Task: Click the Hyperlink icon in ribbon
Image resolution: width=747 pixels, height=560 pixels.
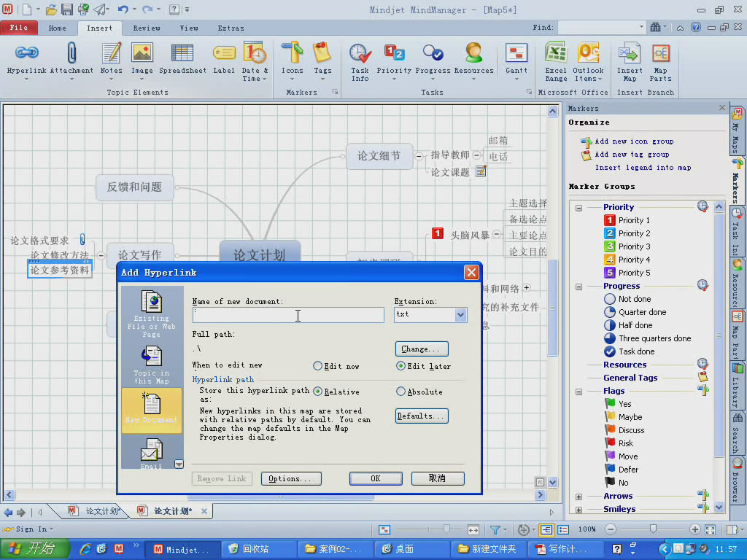Action: [27, 52]
